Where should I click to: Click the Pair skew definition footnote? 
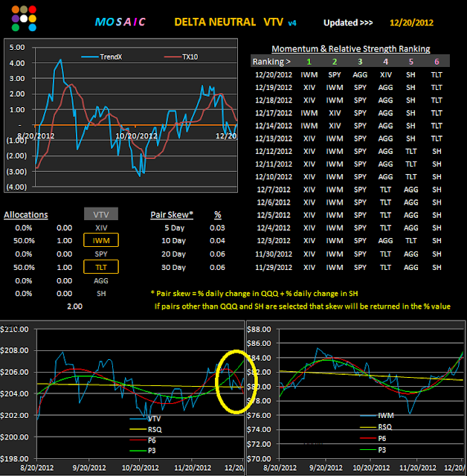[x=254, y=294]
